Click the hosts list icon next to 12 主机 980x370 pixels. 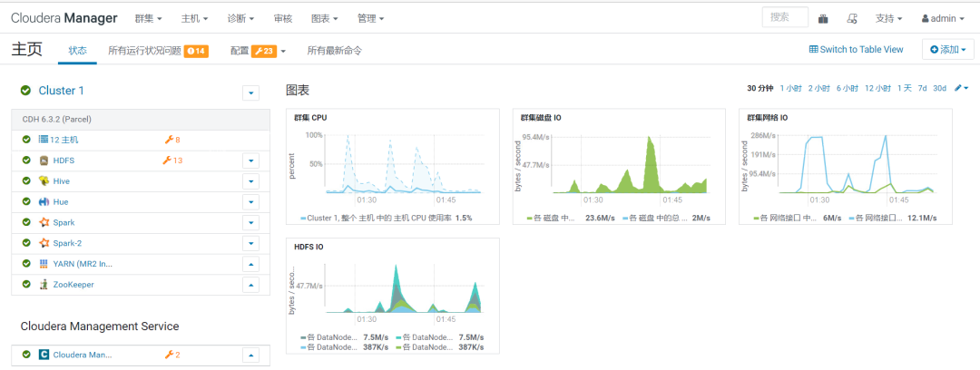click(44, 140)
